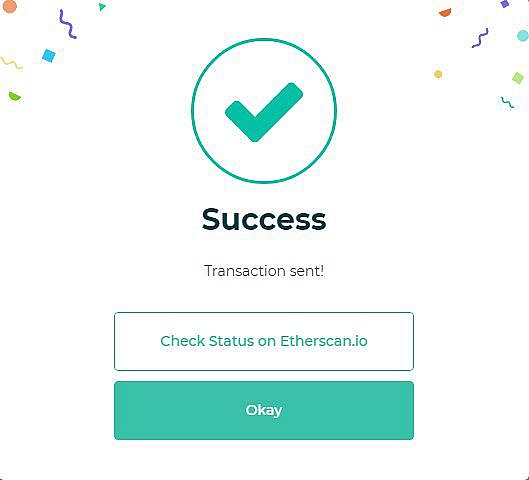Image resolution: width=529 pixels, height=480 pixels.
Task: Click the light teal circle confetti
Action: pyautogui.click(x=523, y=35)
